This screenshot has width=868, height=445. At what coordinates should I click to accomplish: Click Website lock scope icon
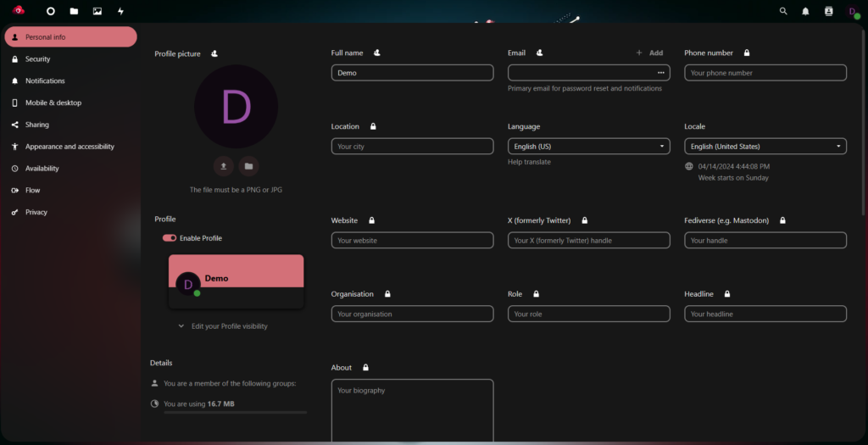tap(371, 220)
